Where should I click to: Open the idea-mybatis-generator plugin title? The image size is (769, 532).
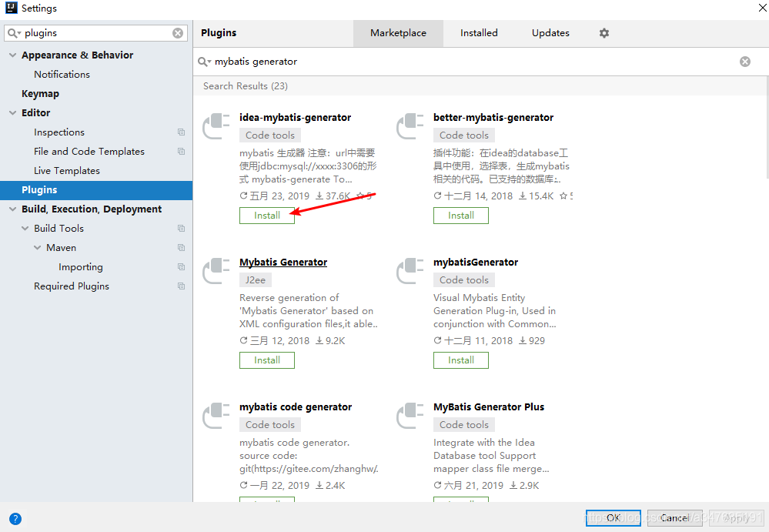click(x=296, y=118)
